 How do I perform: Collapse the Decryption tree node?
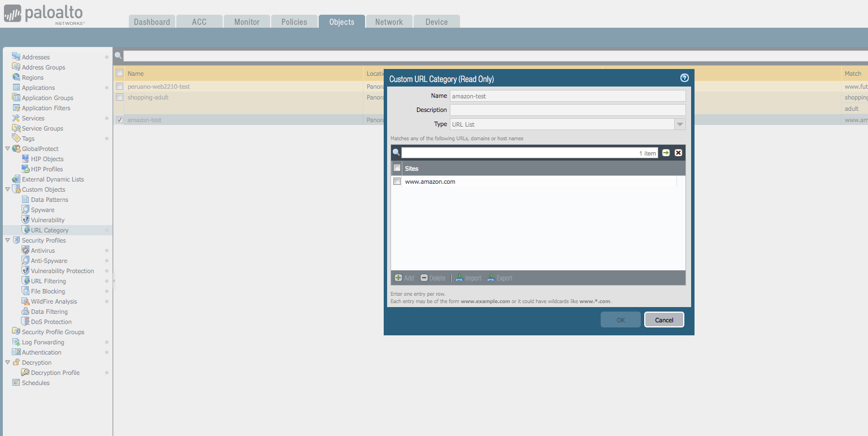[x=7, y=362]
